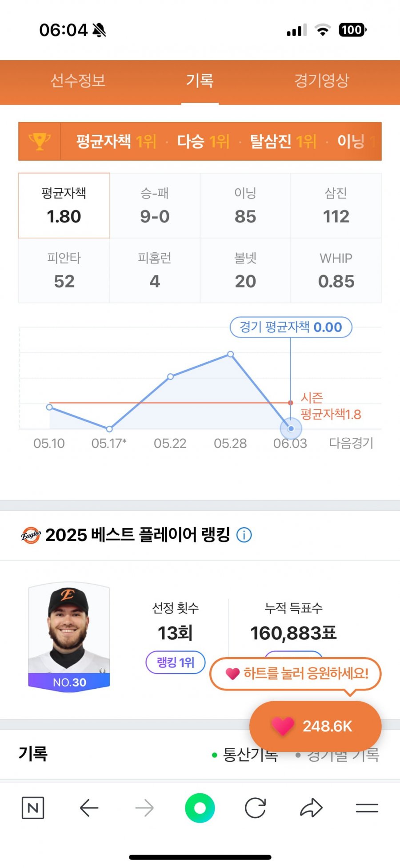Choose the 승-패 9-0 stat cell
The height and width of the screenshot is (868, 400).
[x=155, y=206]
